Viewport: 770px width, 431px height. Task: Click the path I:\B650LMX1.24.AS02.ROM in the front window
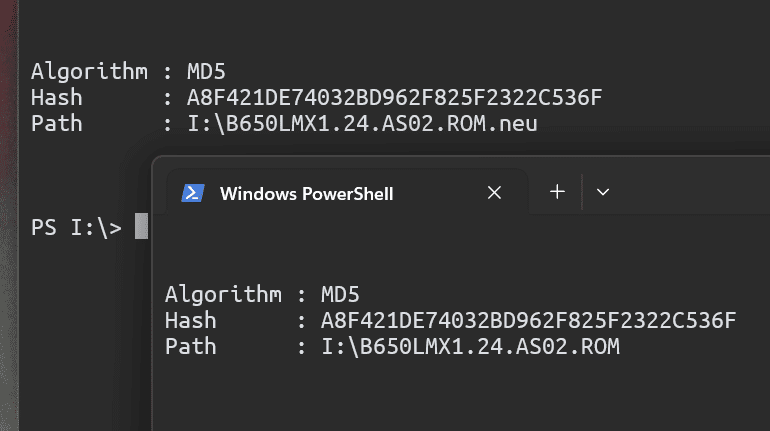[x=470, y=347]
